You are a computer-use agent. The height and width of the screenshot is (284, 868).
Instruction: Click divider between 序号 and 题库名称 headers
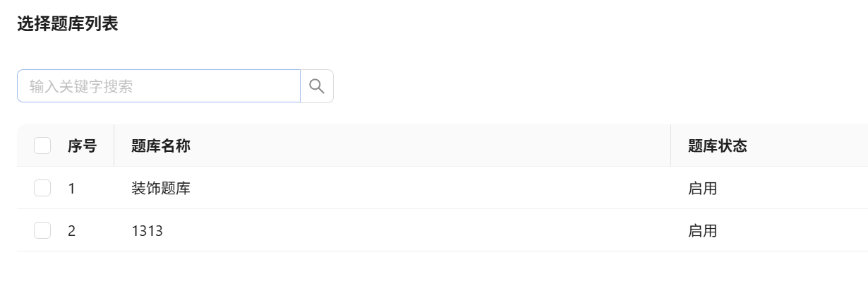114,146
